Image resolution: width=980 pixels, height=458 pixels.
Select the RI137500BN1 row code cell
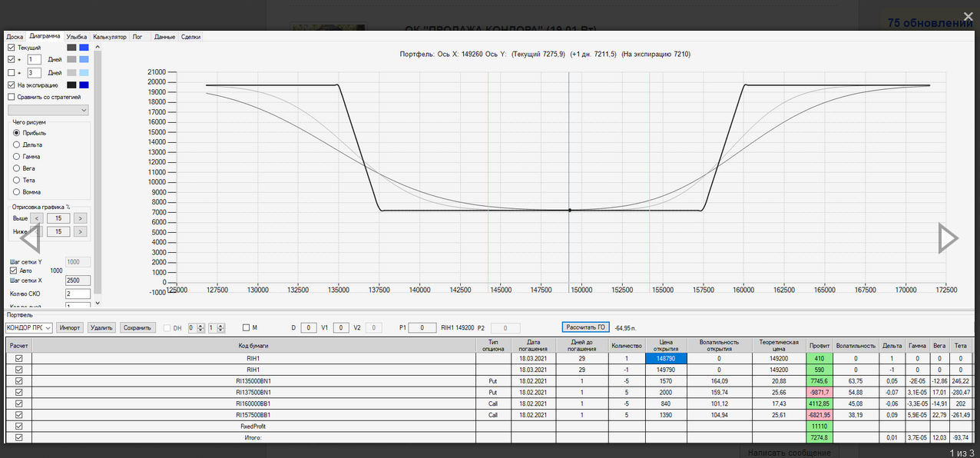tap(253, 392)
